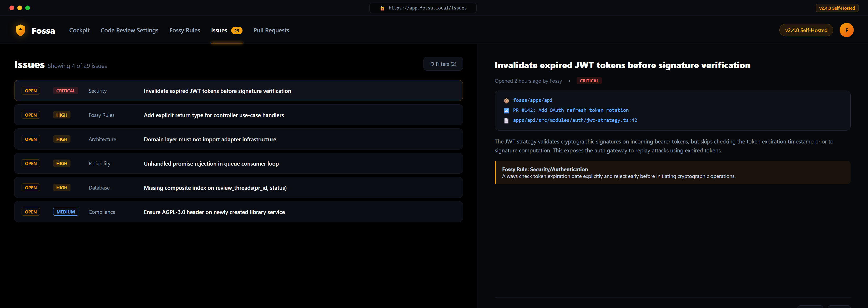Image resolution: width=868 pixels, height=308 pixels.
Task: Open PR #142 OAuth refresh token rotation link
Action: pyautogui.click(x=571, y=110)
